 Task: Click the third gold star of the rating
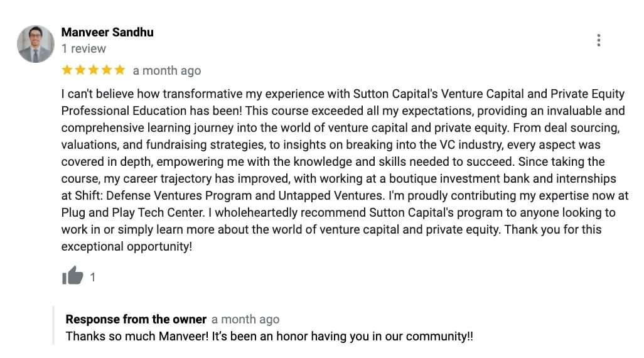pos(94,70)
